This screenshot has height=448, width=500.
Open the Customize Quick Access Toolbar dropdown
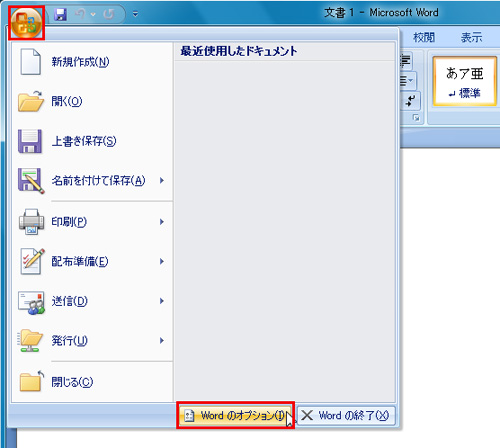click(x=135, y=14)
